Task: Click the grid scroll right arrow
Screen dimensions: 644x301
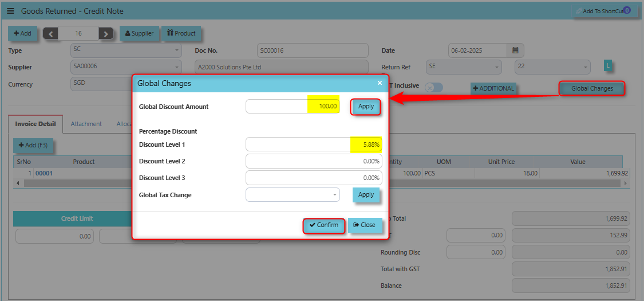Action: 626,183
